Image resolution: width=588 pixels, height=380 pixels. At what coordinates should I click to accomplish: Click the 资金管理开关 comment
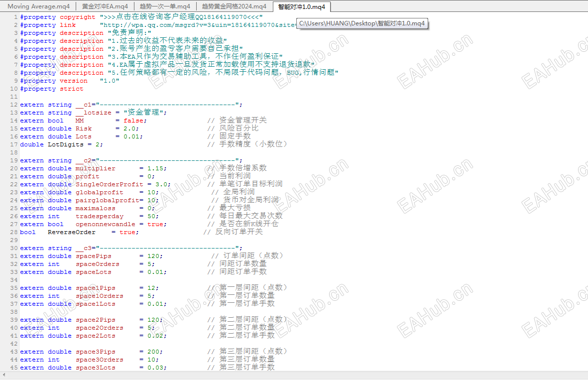point(243,120)
